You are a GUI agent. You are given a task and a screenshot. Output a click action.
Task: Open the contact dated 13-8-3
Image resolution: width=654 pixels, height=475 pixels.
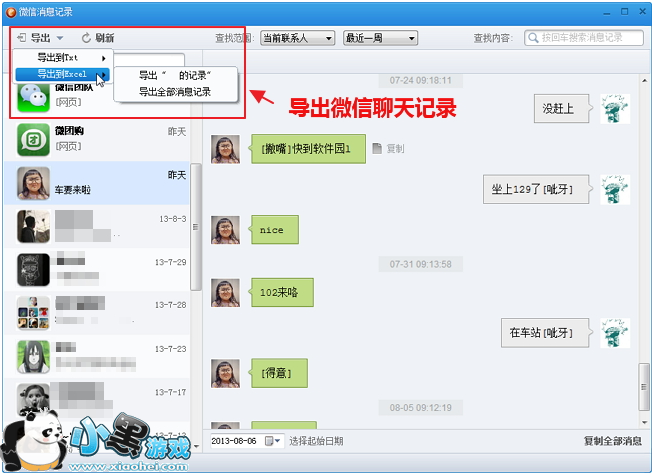(x=97, y=227)
